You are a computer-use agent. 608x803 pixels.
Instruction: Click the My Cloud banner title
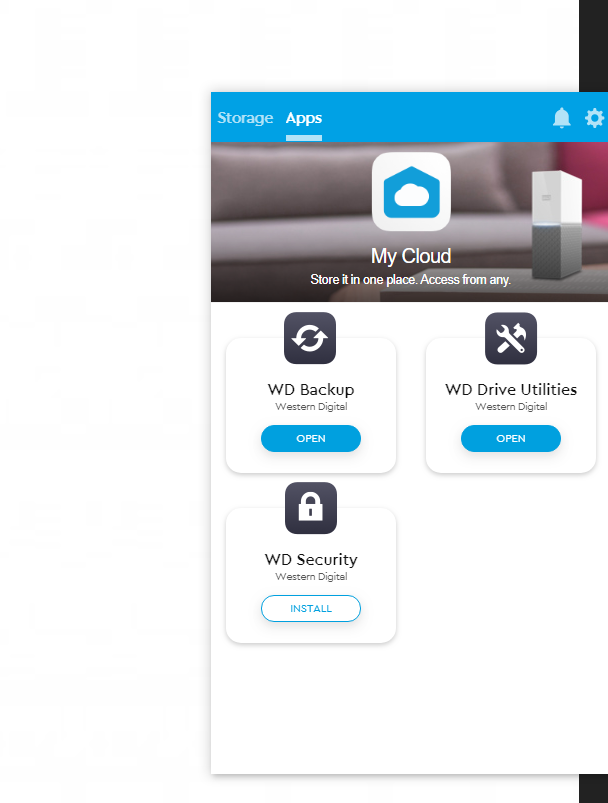coord(411,256)
